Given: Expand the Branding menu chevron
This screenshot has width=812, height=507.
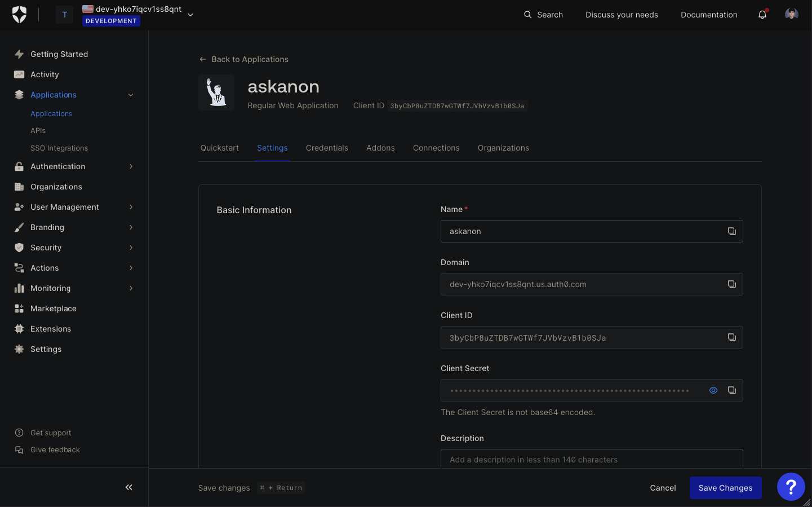Looking at the screenshot, I should click(x=131, y=227).
